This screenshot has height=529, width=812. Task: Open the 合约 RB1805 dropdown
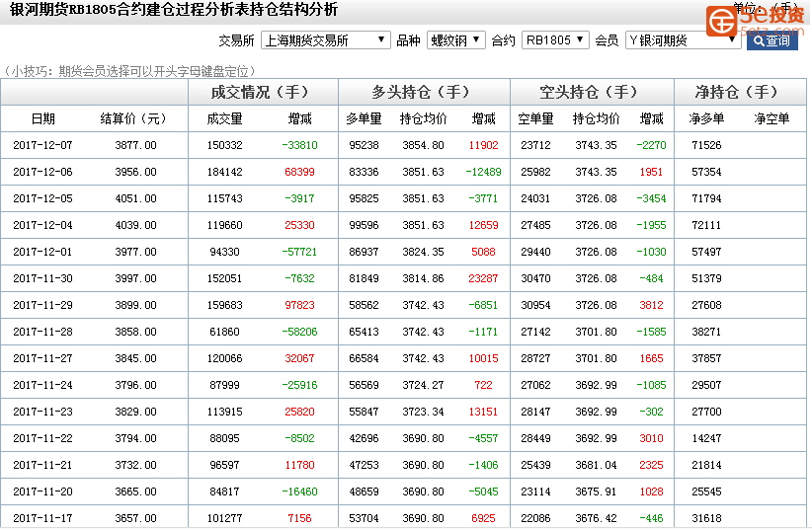(x=555, y=40)
